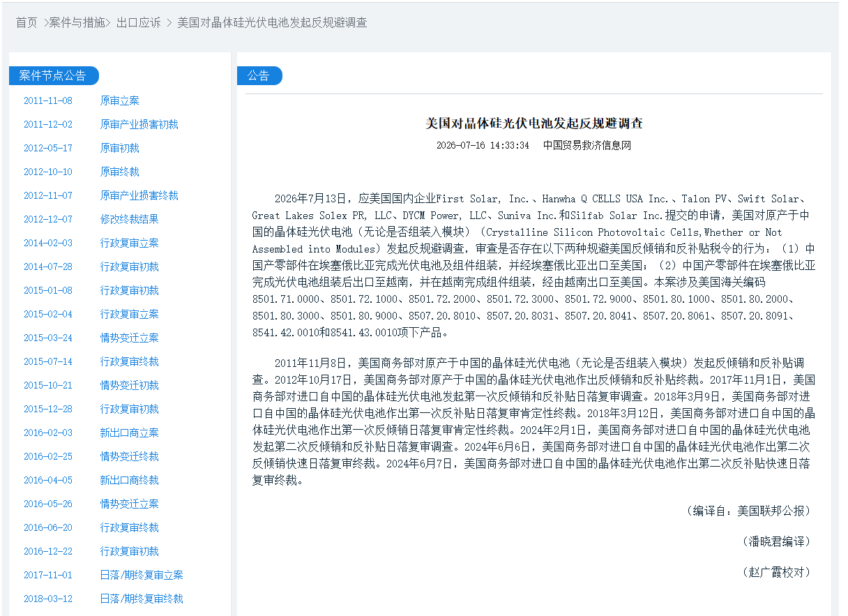The width and height of the screenshot is (848, 616).
Task: Click the date 2015-01-08
Action: (x=48, y=290)
